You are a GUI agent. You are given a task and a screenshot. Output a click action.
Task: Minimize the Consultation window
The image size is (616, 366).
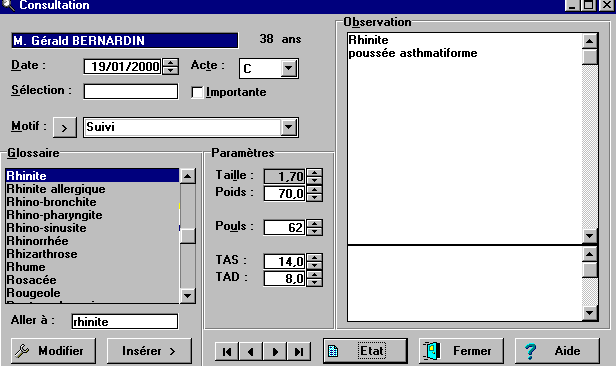point(572,5)
